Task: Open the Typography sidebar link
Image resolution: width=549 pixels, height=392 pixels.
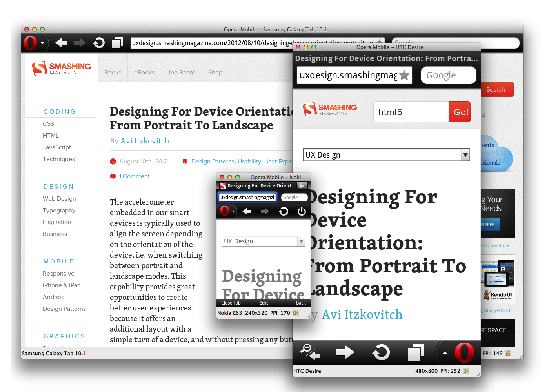Action: click(x=59, y=211)
